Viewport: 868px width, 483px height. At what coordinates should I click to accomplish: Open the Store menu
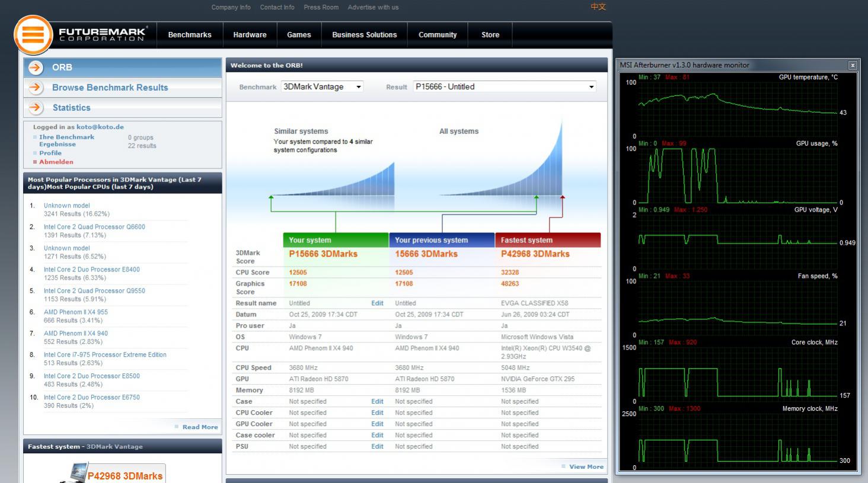tap(490, 35)
